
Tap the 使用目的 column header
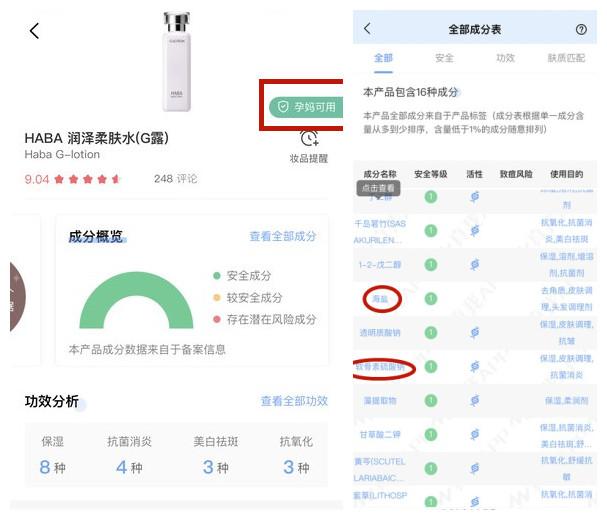(566, 174)
